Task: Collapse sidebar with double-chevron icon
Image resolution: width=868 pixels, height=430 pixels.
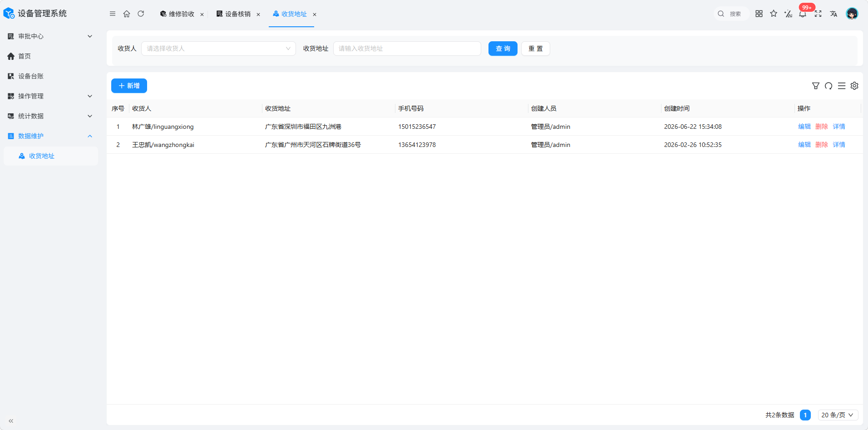Action: [11, 421]
